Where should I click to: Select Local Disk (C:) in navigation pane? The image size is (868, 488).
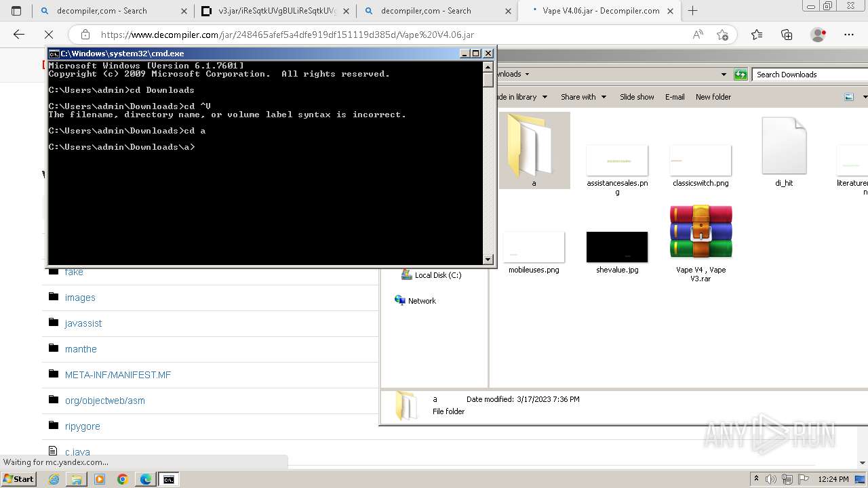431,275
